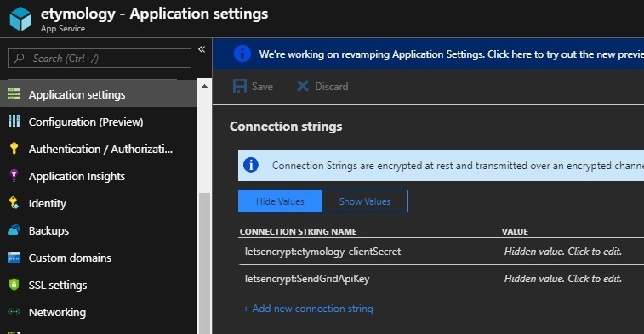Click the info icon in encryption notice
This screenshot has height=334, width=644.
coord(251,165)
